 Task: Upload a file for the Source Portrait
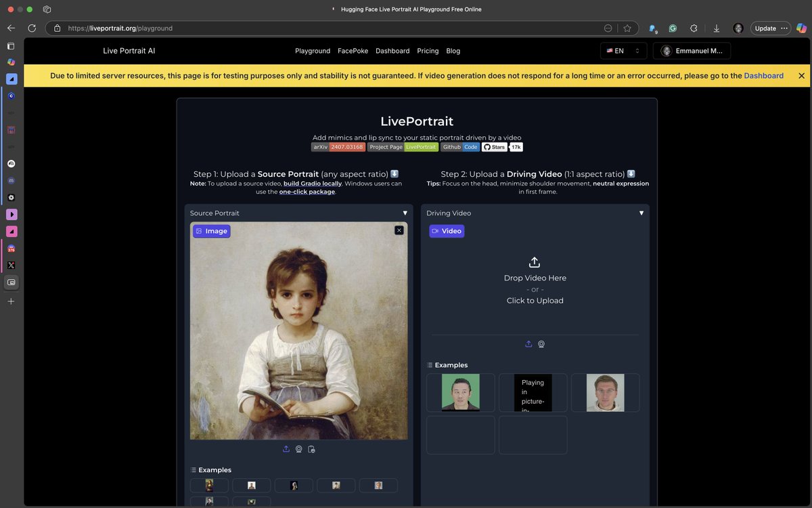click(x=286, y=449)
